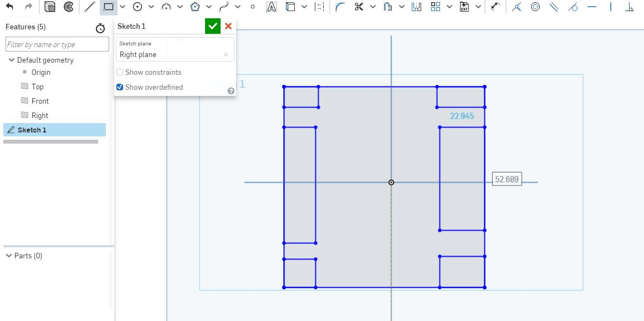Select the Revolve feature tool
This screenshot has width=644, height=321.
[69, 7]
